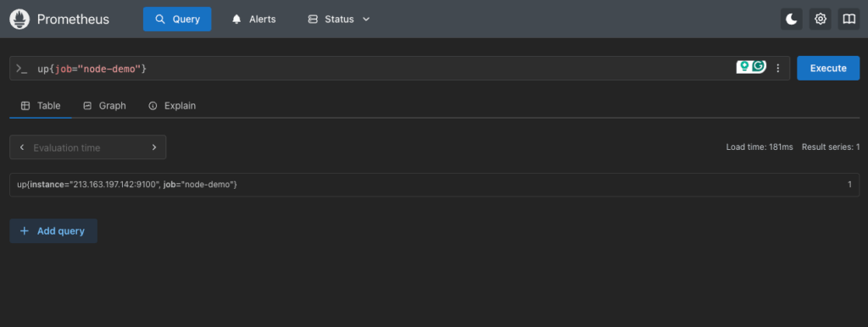Open the Query page

pyautogui.click(x=177, y=19)
